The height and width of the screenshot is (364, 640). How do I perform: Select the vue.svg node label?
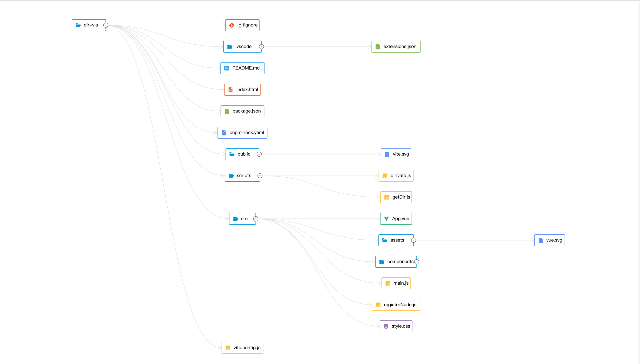point(554,240)
